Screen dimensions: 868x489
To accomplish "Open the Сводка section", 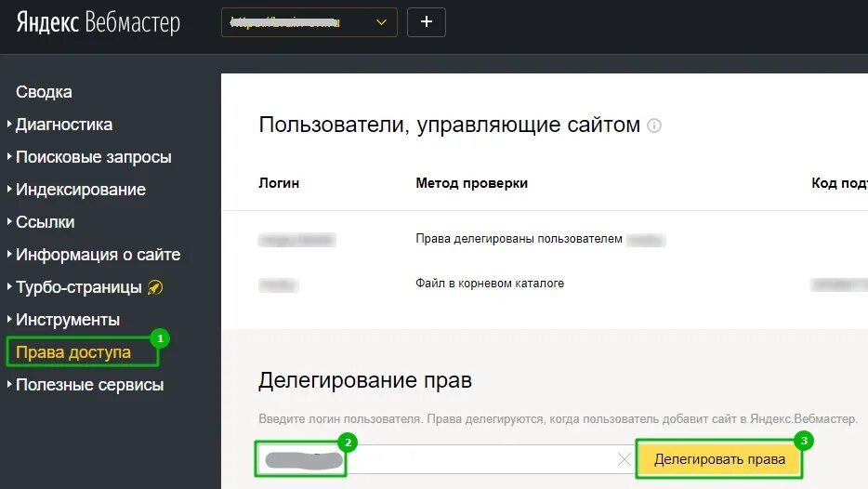I will 44,92.
